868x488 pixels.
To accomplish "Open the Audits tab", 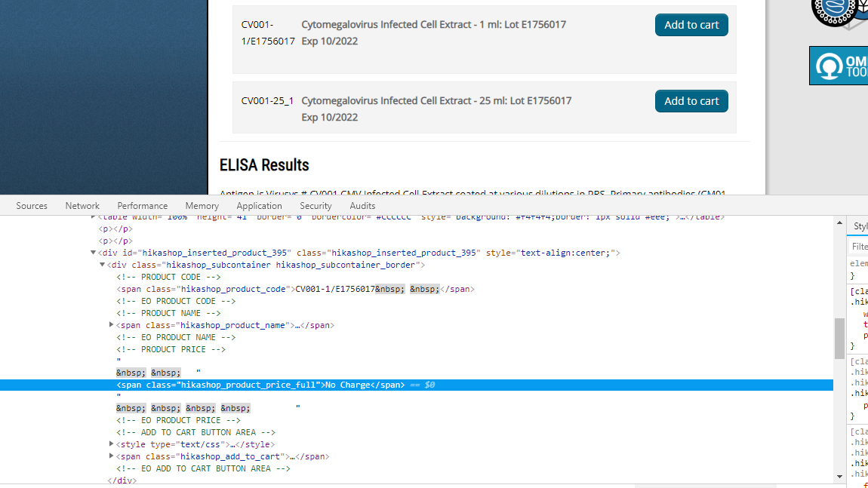I will coord(362,206).
